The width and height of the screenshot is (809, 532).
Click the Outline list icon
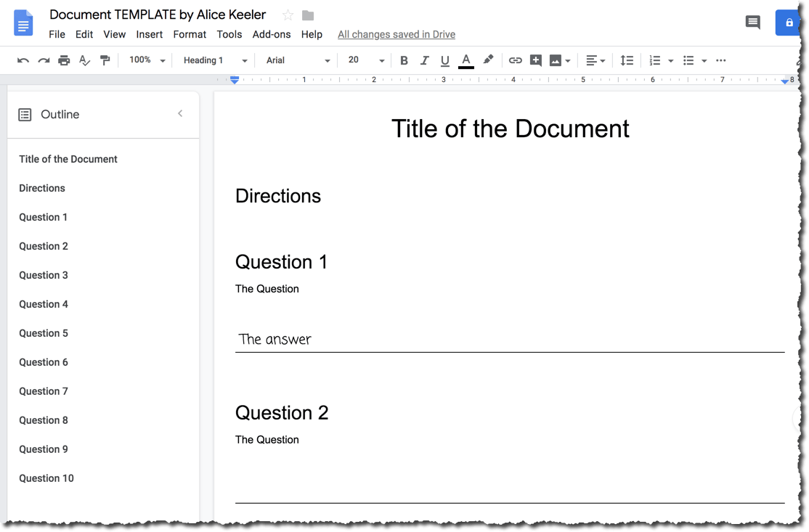(x=25, y=115)
